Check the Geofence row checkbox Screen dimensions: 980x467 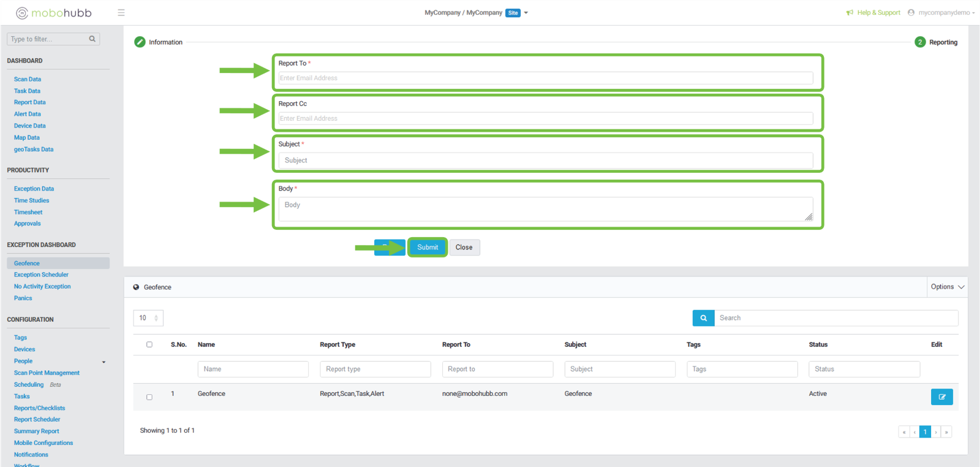(149, 397)
